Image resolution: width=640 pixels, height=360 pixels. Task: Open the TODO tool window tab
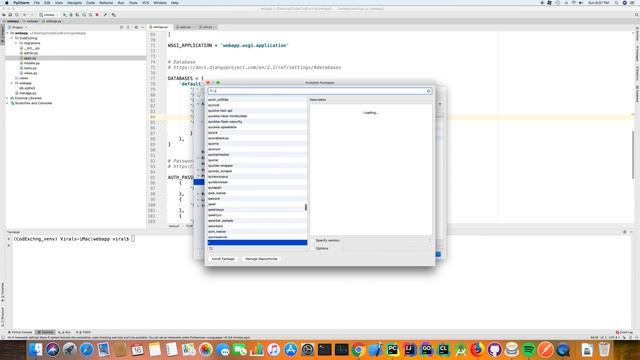pos(83,332)
